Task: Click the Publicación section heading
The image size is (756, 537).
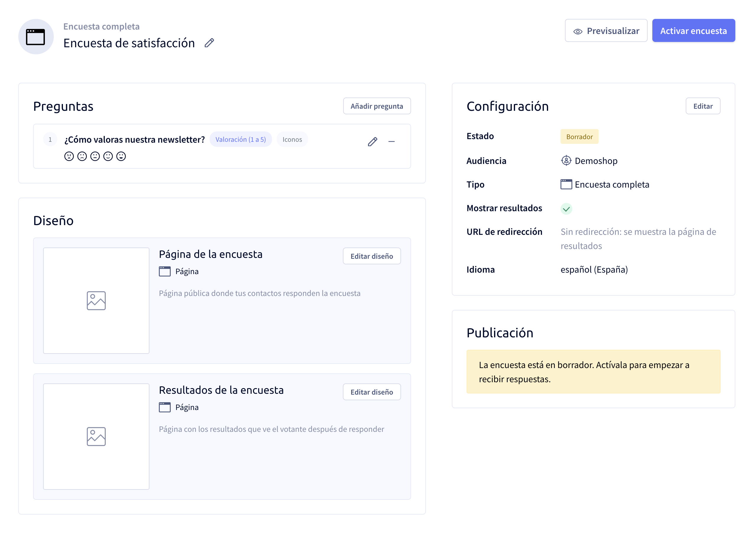Action: [500, 333]
